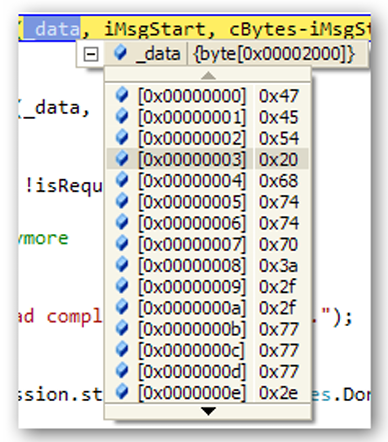Click highlighted _data in top code line
This screenshot has height=442, width=388.
point(52,29)
